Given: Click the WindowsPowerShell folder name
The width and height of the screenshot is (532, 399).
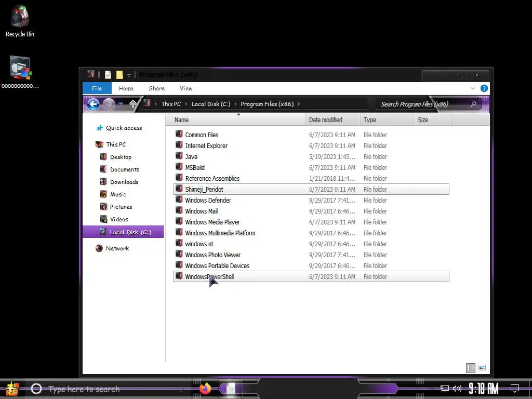Looking at the screenshot, I should coord(209,276).
